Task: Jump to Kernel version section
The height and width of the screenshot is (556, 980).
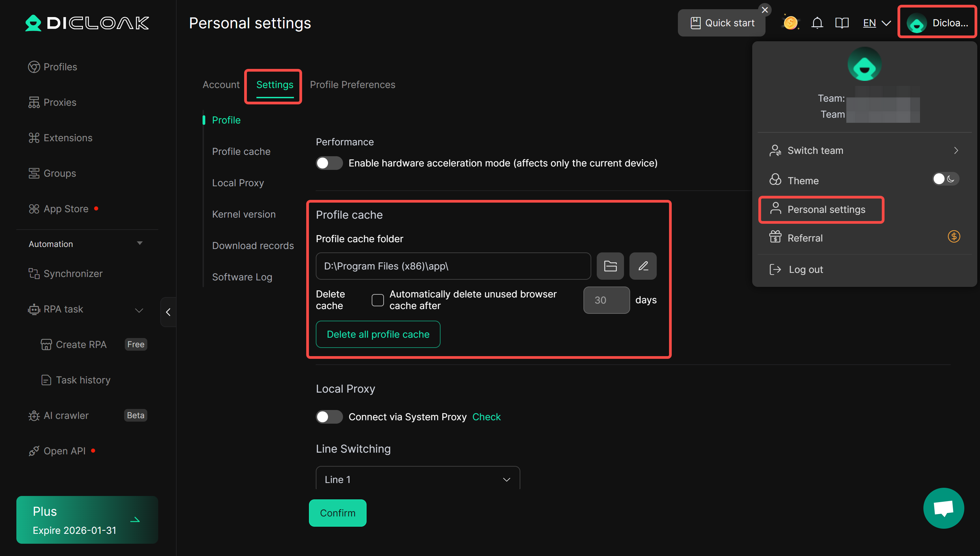Action: [244, 214]
